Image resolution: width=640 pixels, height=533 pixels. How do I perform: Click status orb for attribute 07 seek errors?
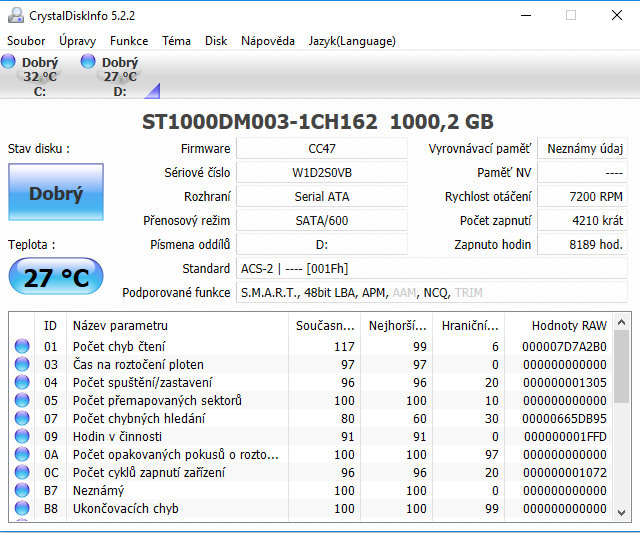pos(22,418)
